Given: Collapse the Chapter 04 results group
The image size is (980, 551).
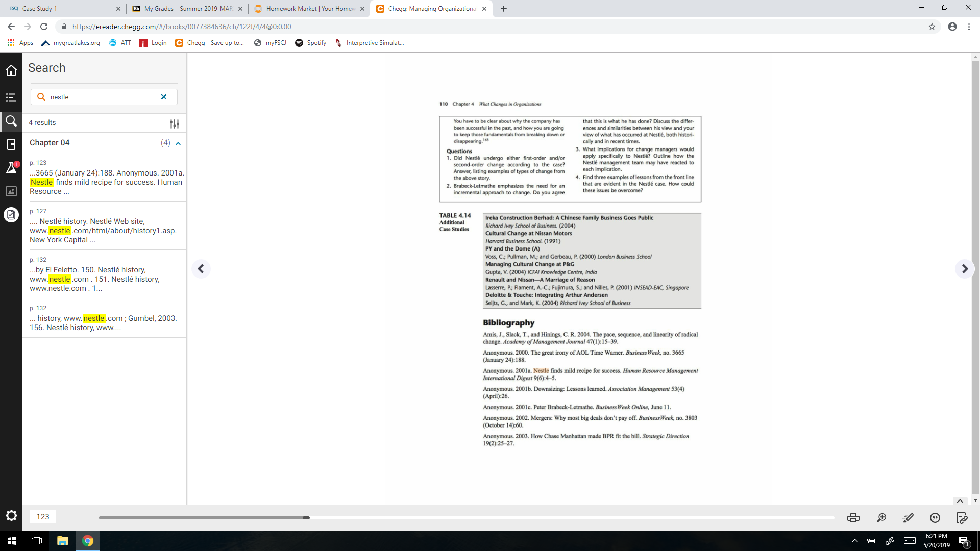Looking at the screenshot, I should [x=178, y=143].
